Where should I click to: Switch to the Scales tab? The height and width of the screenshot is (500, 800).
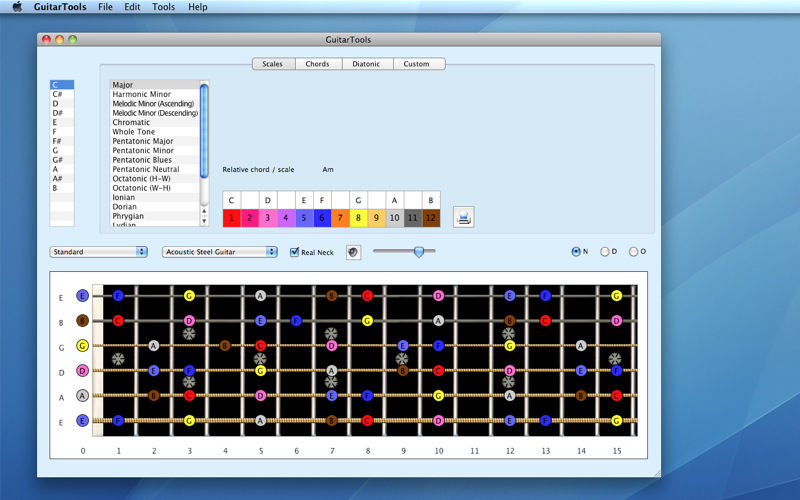click(273, 64)
